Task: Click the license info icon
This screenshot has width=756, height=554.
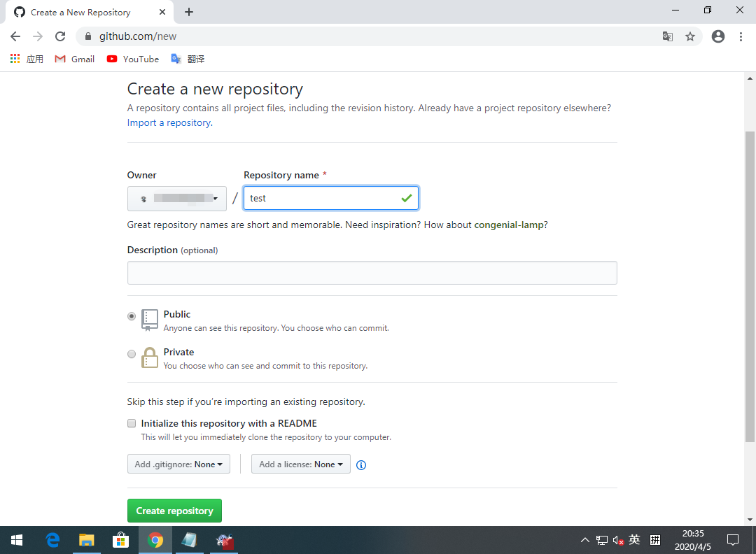Action: click(x=361, y=465)
